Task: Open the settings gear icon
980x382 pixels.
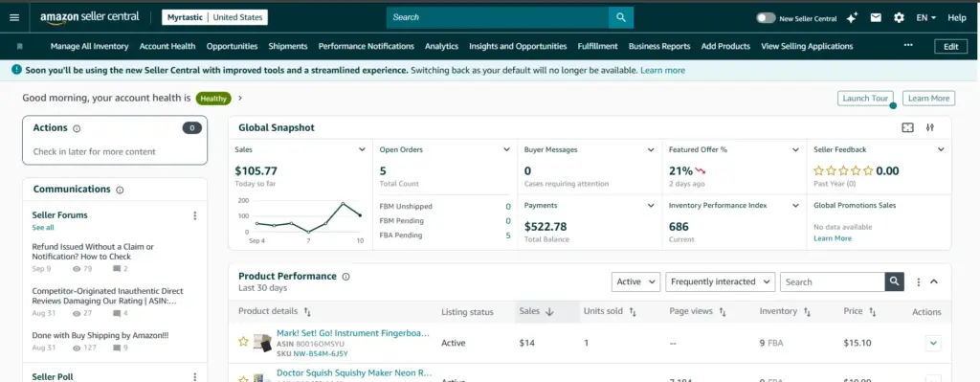Action: point(899,17)
